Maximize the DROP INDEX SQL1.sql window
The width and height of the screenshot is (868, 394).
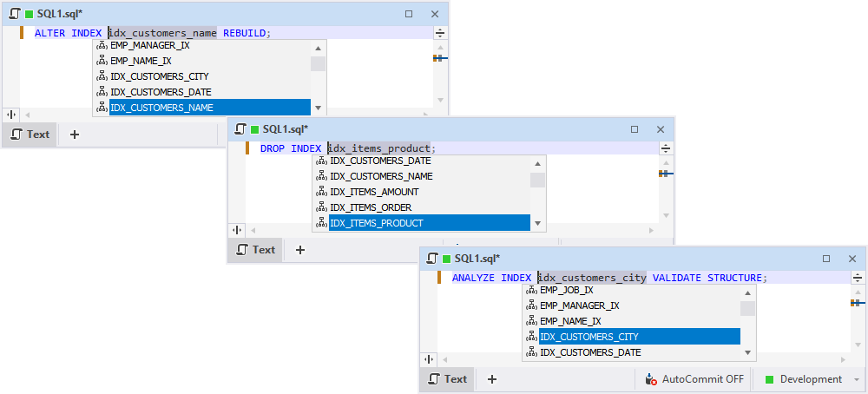click(x=635, y=129)
